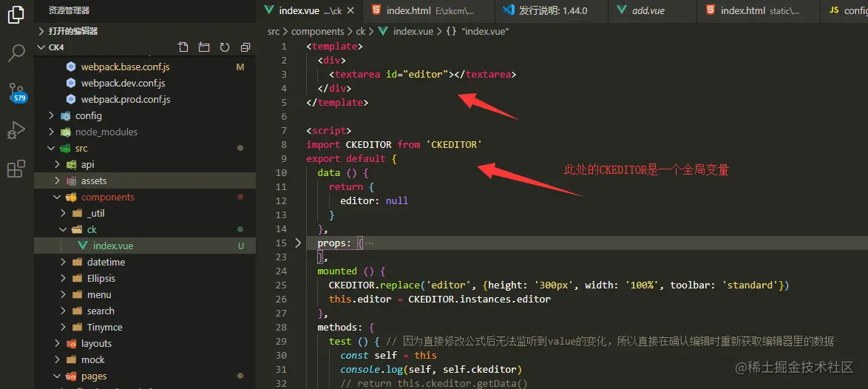Open the search folder in tree
Screen dimensions: 868x389
[x=101, y=311]
